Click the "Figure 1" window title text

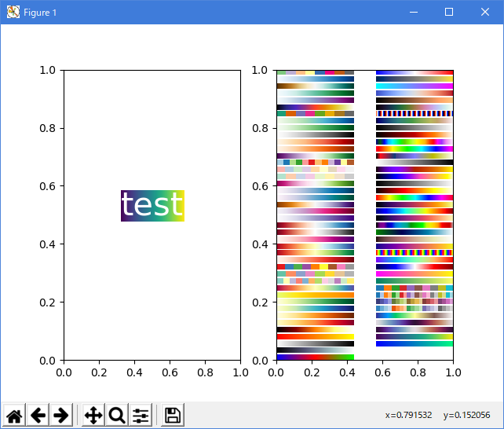pyautogui.click(x=40, y=13)
